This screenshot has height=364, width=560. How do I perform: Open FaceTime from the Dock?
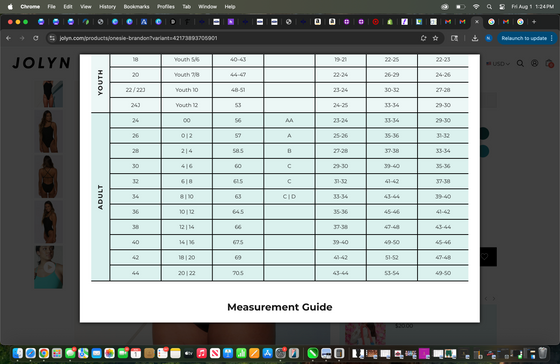coord(122,353)
